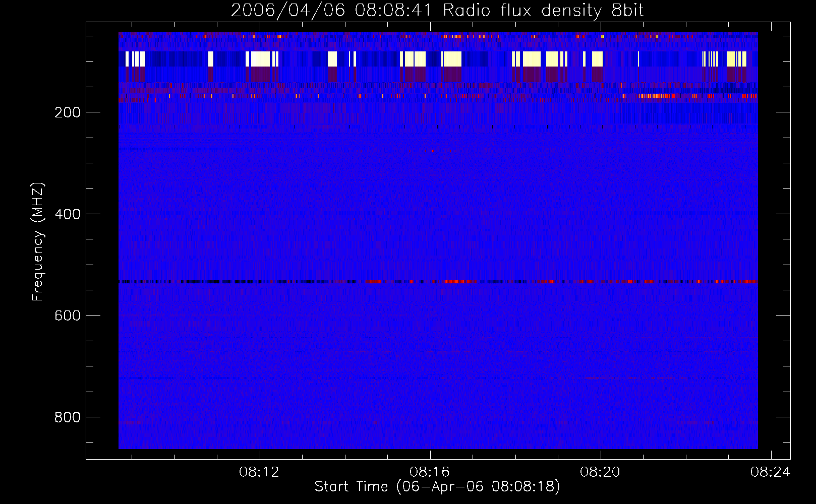Viewport: 816px width, 504px height.
Task: Click the 08:16 time tick label
Action: click(x=430, y=472)
